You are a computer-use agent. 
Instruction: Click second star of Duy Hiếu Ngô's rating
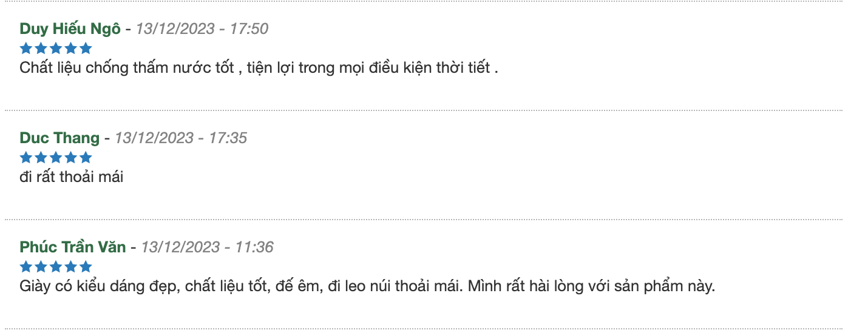(41, 49)
